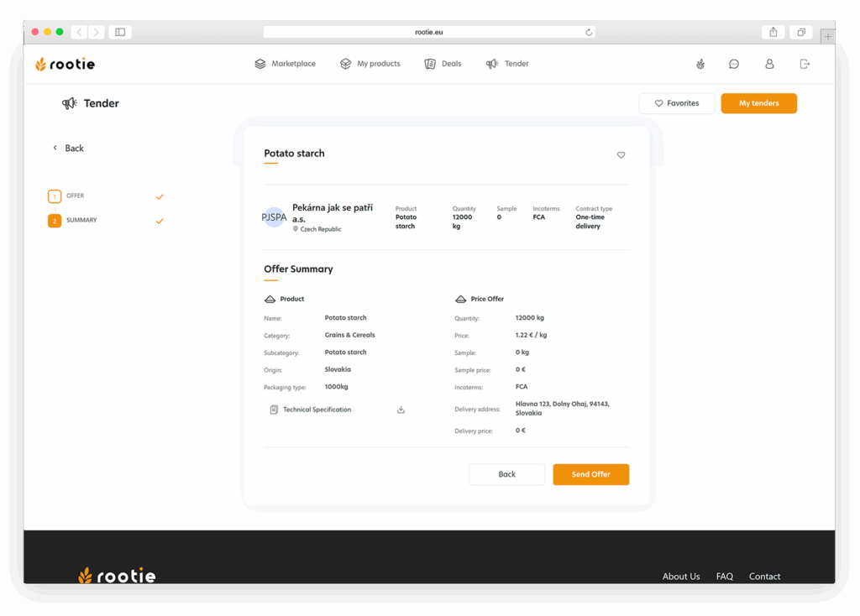Go to My products

[x=370, y=64]
